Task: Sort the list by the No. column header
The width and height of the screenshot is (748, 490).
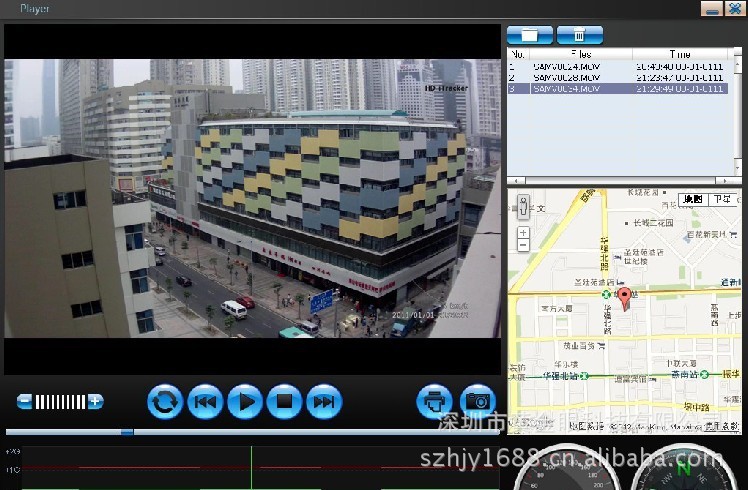Action: click(x=519, y=54)
